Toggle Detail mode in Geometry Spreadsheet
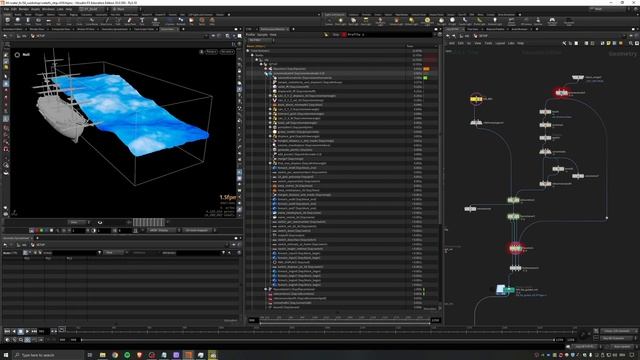 coord(40,253)
